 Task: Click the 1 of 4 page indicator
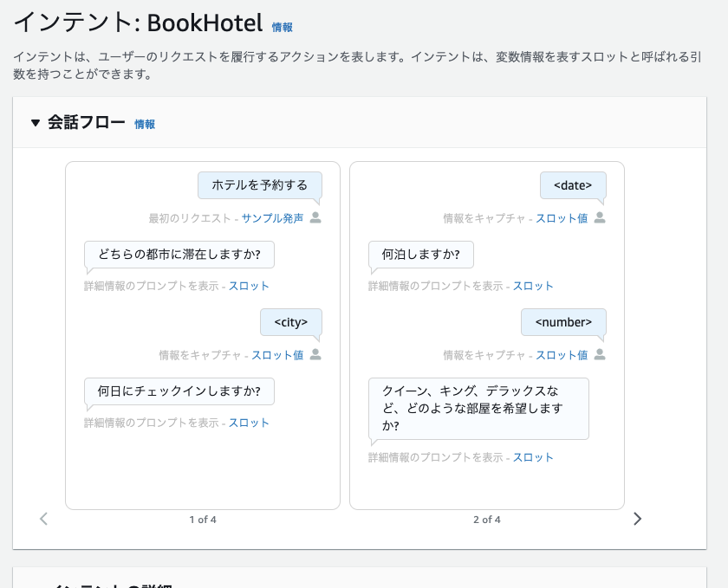(203, 520)
